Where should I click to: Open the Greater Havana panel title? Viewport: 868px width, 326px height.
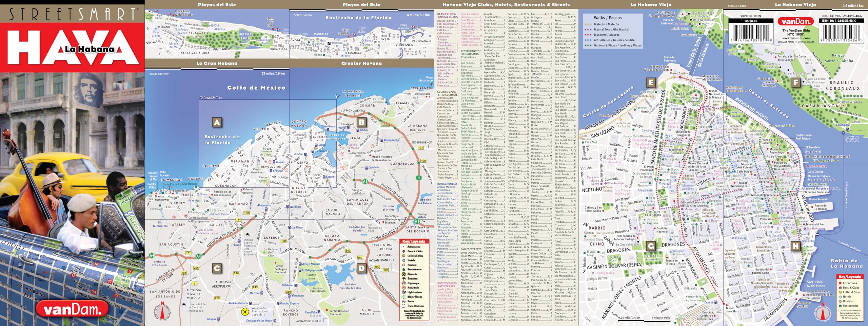coord(361,63)
